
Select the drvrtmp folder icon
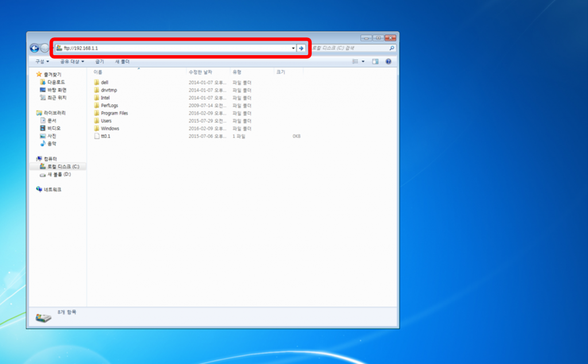[x=96, y=90]
